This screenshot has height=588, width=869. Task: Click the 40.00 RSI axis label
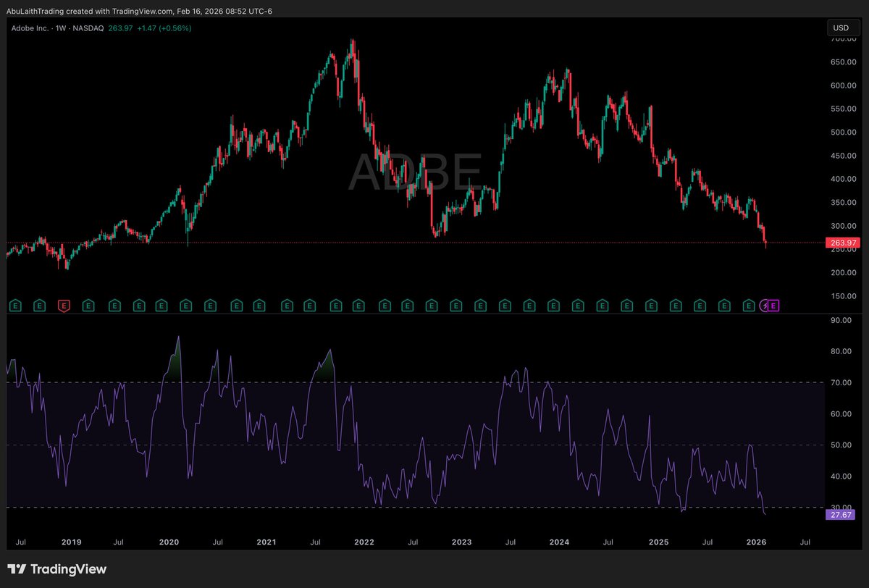[840, 476]
